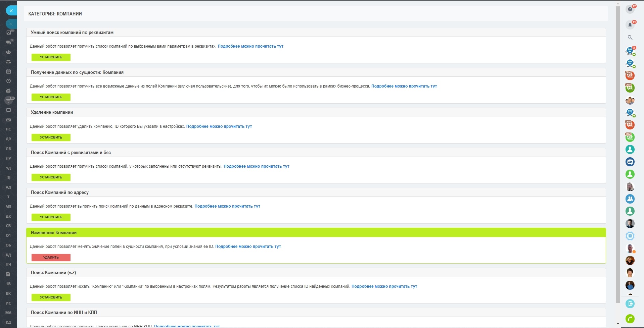Viewport: 644px width, 328px height.
Task: Open details link for Поиск Компаний (v.2)
Action: (384, 286)
